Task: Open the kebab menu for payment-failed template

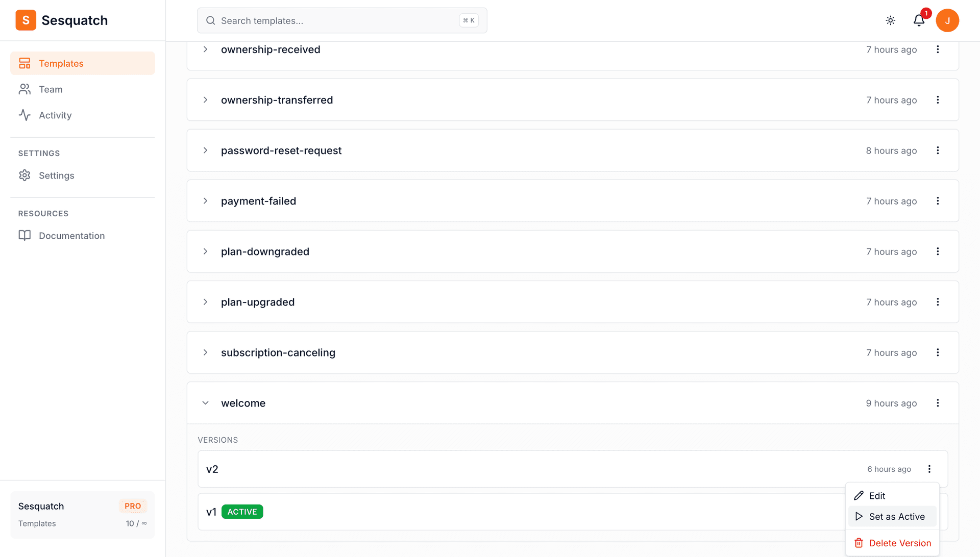Action: pyautogui.click(x=938, y=201)
